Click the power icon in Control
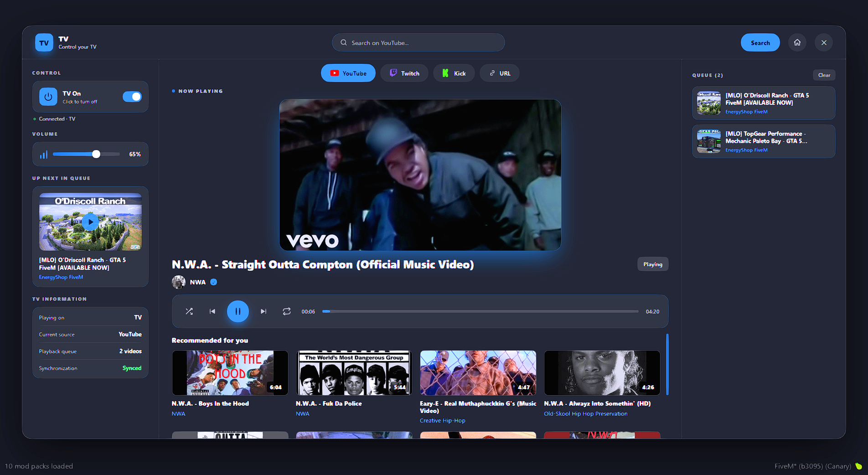 [x=48, y=97]
